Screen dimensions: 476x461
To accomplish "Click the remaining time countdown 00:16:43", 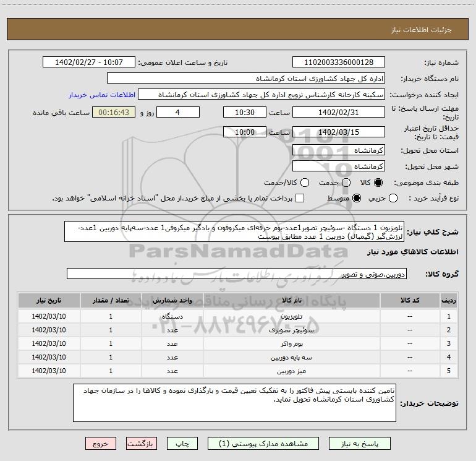I will point(114,112).
